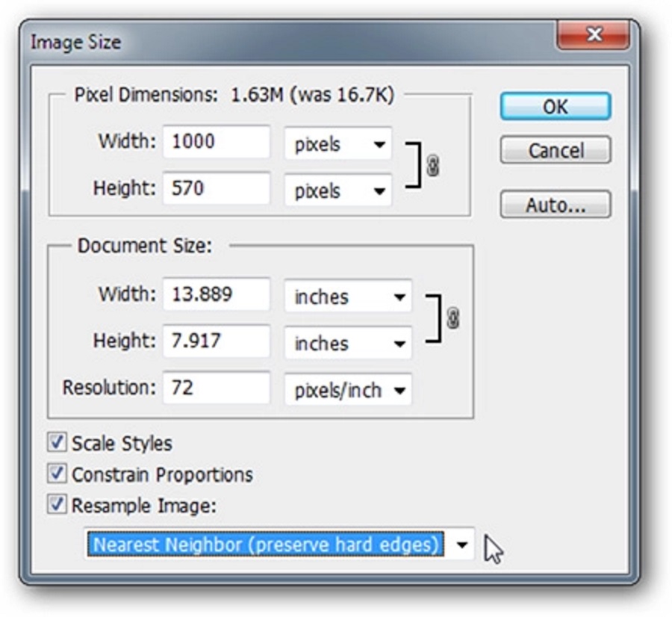Click the Auto... button
This screenshot has height=617, width=672.
click(556, 205)
